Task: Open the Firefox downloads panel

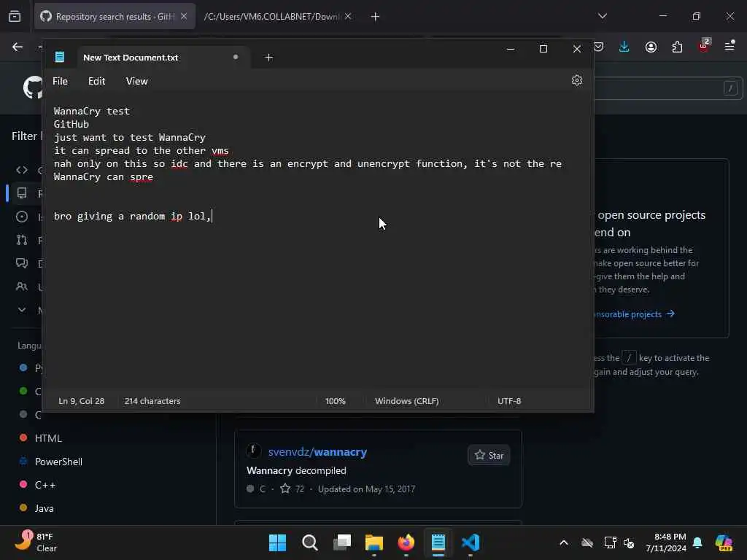Action: (x=624, y=47)
